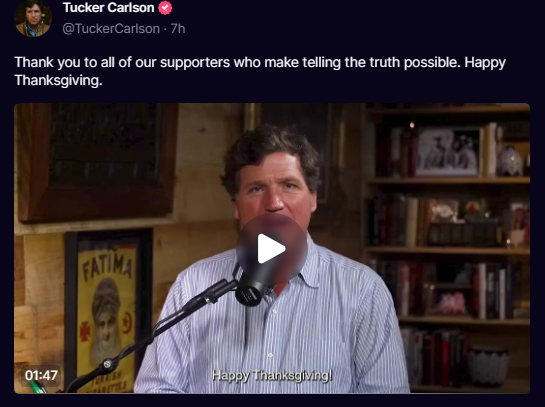Image resolution: width=545 pixels, height=407 pixels.
Task: Open the poster's profile avatar picture
Action: pos(33,18)
